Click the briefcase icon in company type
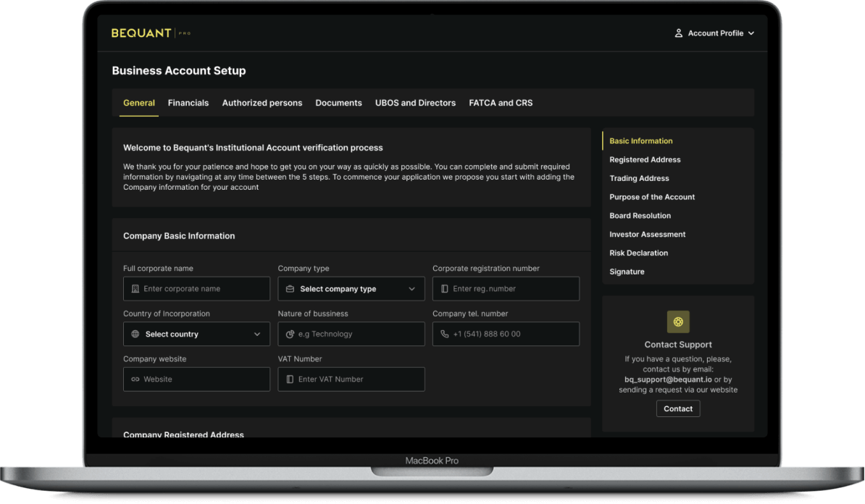This screenshot has height=504, width=865. point(290,289)
